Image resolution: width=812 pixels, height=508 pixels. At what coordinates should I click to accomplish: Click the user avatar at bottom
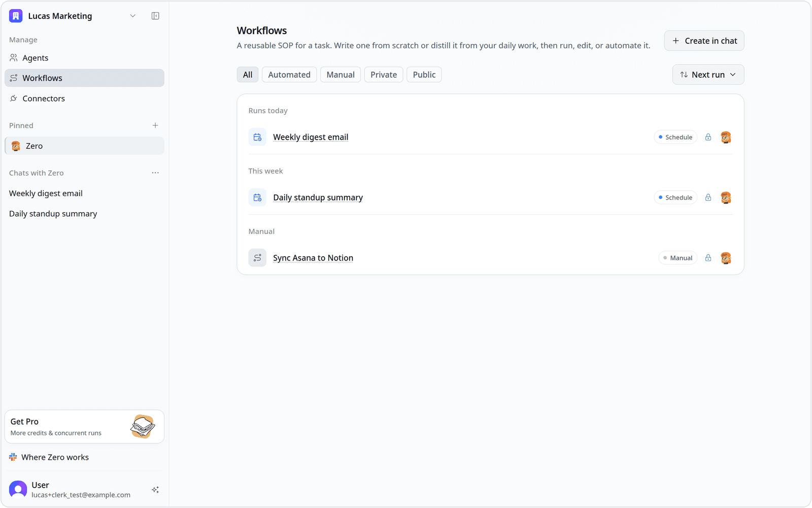(x=18, y=490)
